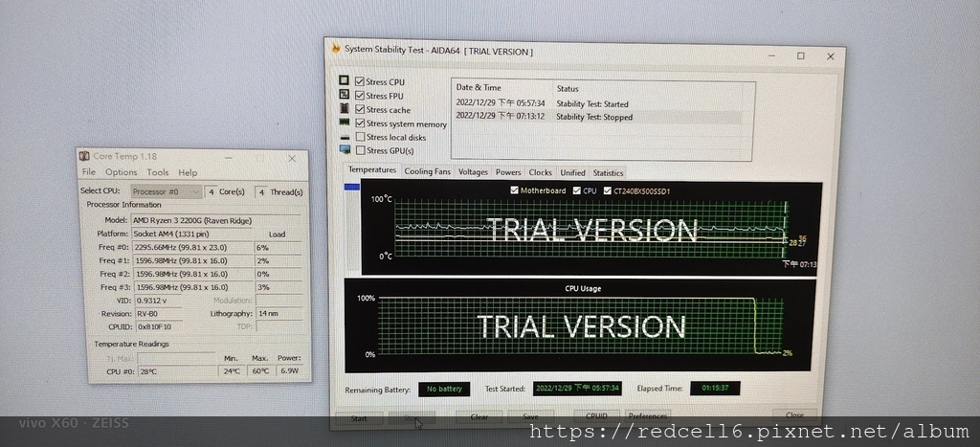980x447 pixels.
Task: Click the cache icon beside Stress cache
Action: (x=345, y=108)
